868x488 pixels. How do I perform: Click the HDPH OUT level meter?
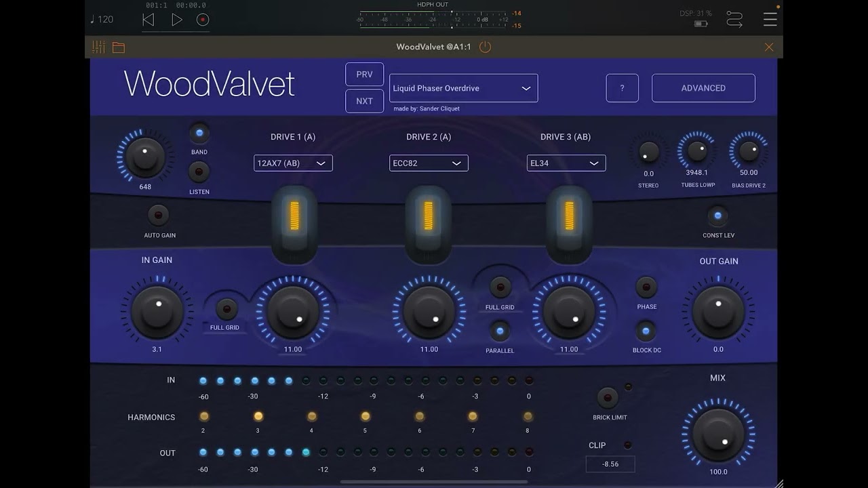click(433, 19)
